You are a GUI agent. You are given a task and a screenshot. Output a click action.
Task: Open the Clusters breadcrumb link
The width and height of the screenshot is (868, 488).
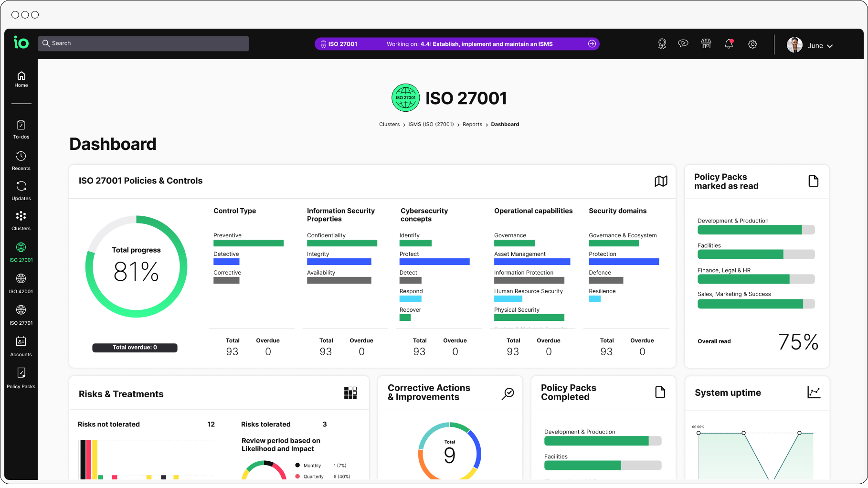[x=389, y=124]
